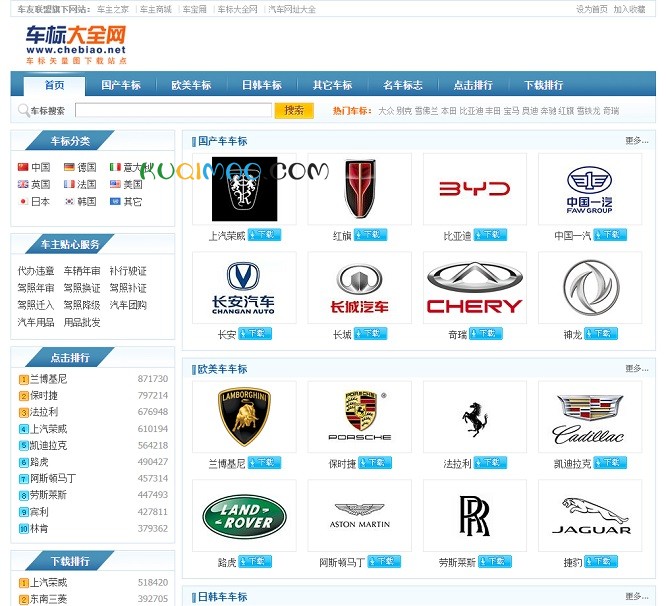Expand 更多 in 日韩车车标 section

[637, 596]
